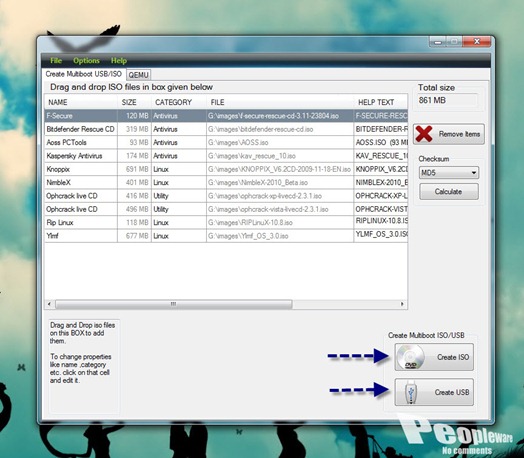Open the MD5 checksum dropdown
The height and width of the screenshot is (458, 524).
tap(449, 173)
